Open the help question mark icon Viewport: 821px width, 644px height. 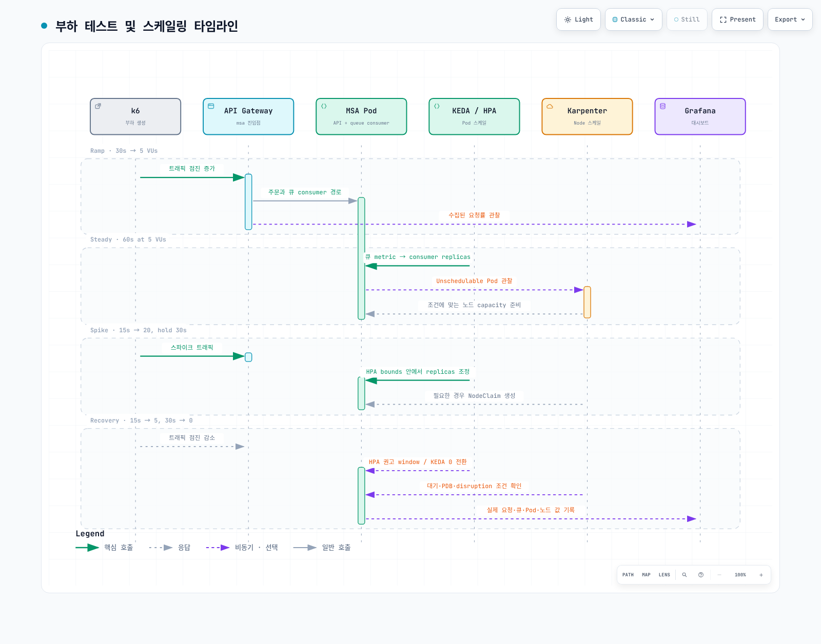pos(701,575)
